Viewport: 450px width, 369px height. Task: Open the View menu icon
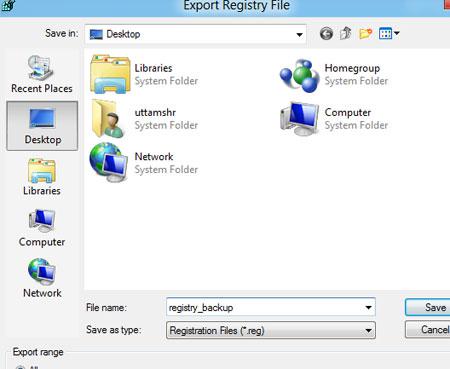tap(385, 34)
